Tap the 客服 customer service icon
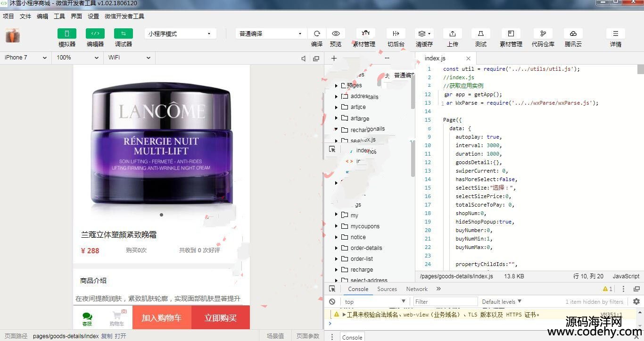 (87, 319)
